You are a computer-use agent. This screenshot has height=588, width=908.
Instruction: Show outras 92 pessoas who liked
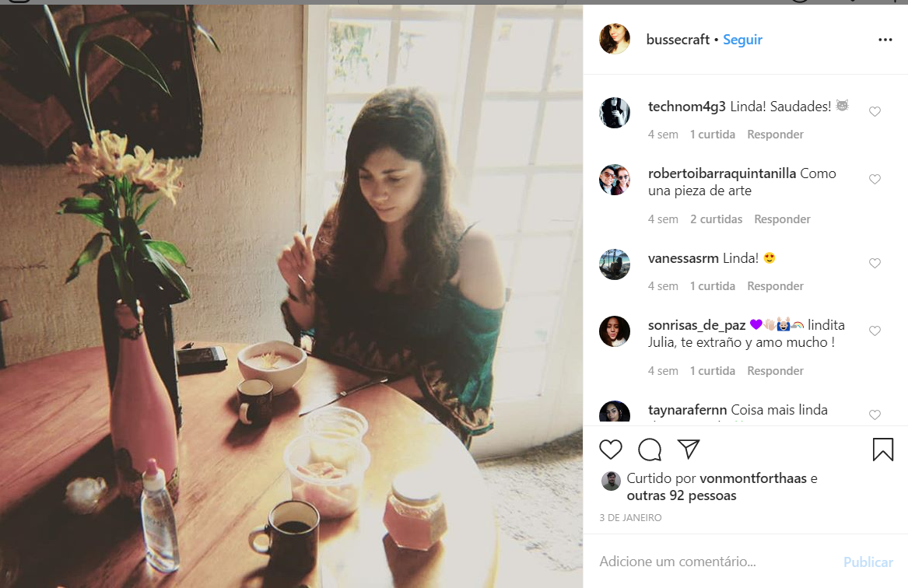682,495
